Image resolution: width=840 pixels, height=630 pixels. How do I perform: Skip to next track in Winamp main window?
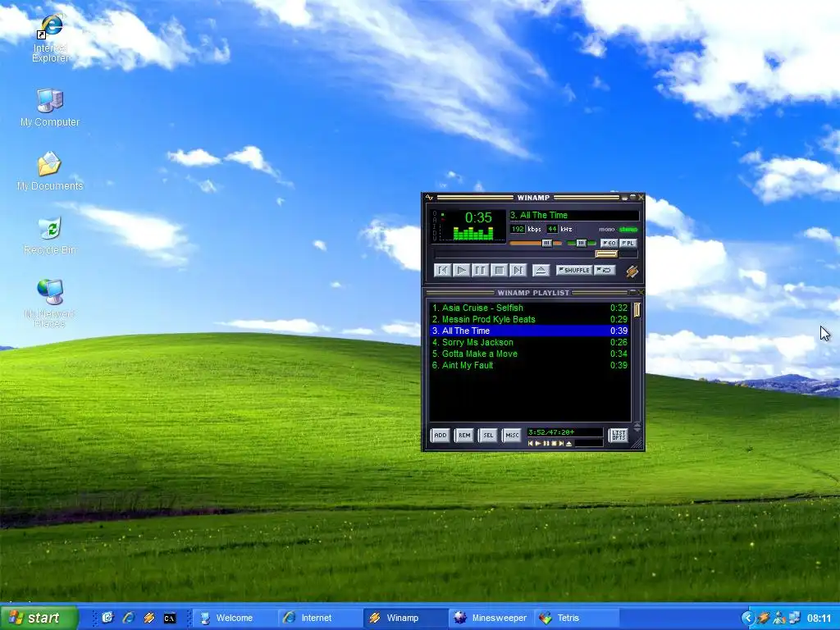518,270
